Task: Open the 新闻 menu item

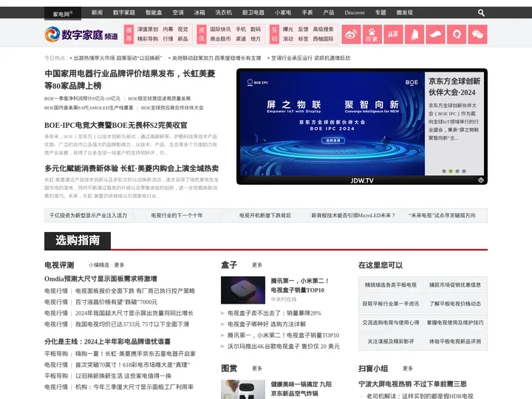Action: [97, 13]
